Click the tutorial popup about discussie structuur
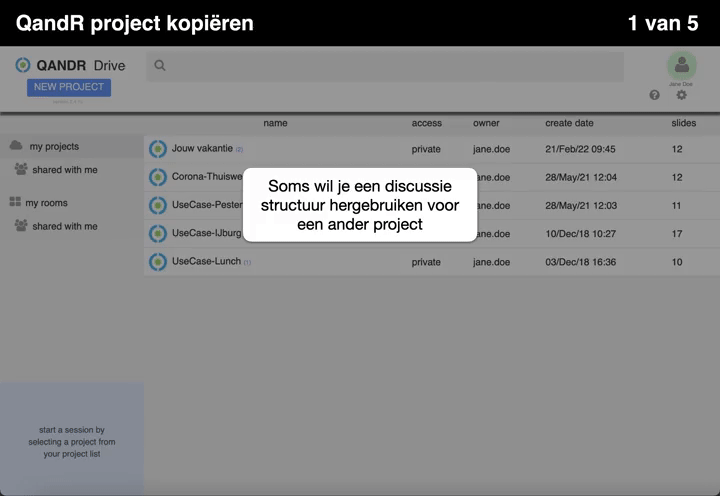Screen dimensions: 720x496 (x=360, y=205)
